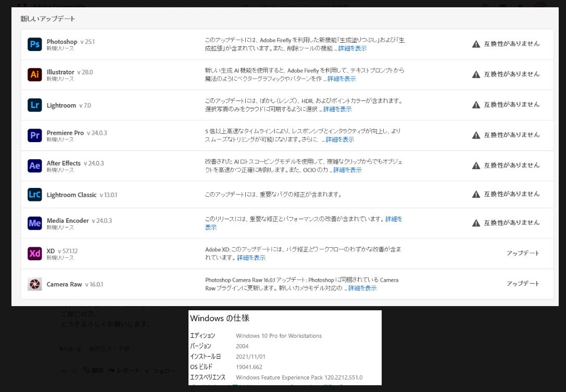This screenshot has height=392, width=566.
Task: Click the OS build value 19041.662
Action: pyautogui.click(x=249, y=367)
